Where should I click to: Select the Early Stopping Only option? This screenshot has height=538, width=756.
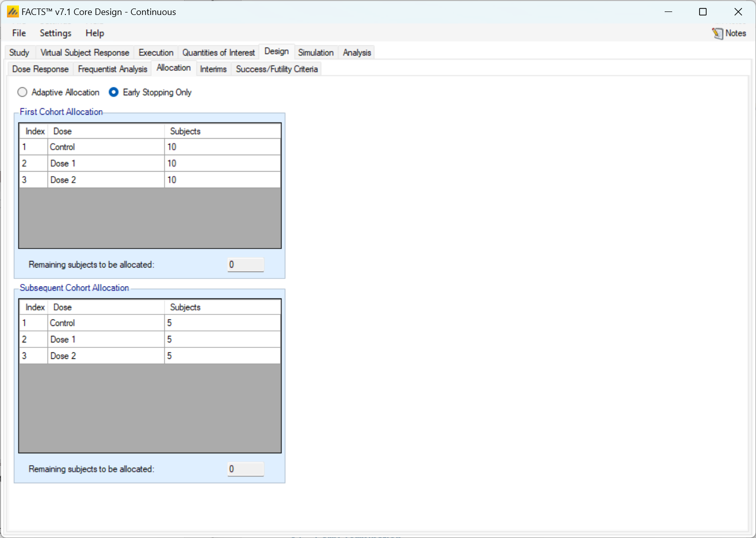pos(114,92)
